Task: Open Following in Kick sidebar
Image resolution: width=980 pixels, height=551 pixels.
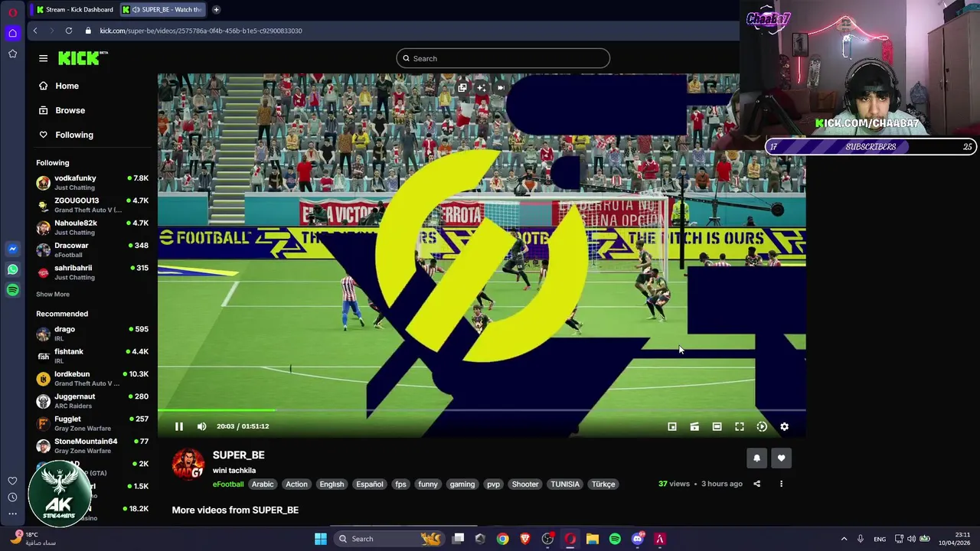Action: click(x=73, y=135)
